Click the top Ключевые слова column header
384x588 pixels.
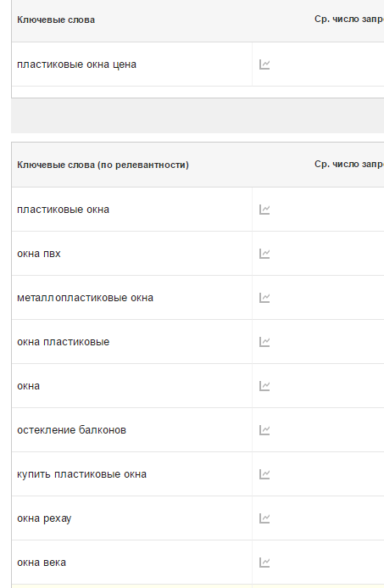tap(56, 20)
